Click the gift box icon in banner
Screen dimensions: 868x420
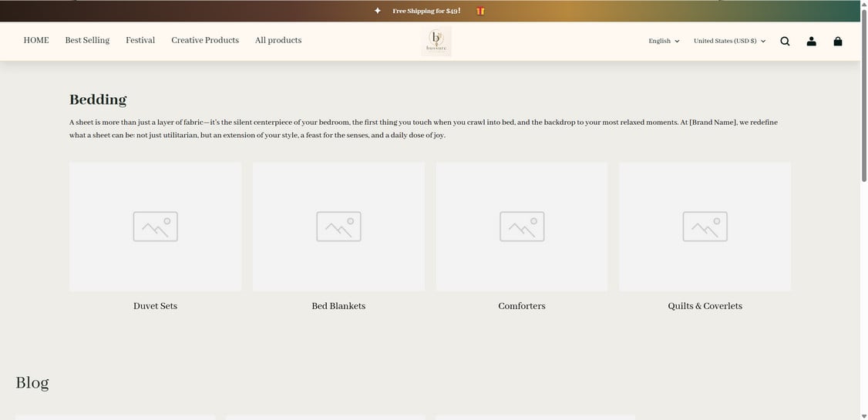480,11
